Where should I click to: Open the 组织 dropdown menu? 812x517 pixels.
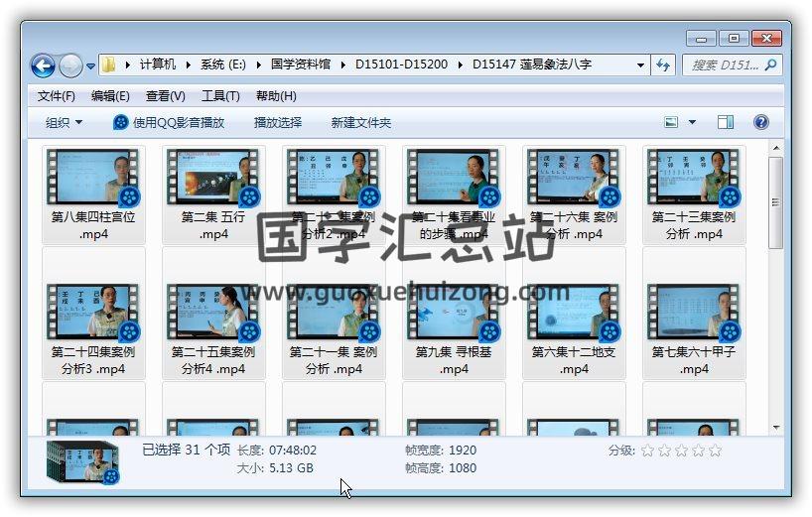coord(64,122)
